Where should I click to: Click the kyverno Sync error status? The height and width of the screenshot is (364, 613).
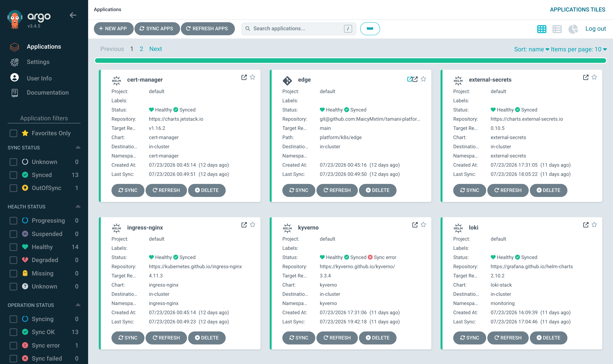[382, 257]
